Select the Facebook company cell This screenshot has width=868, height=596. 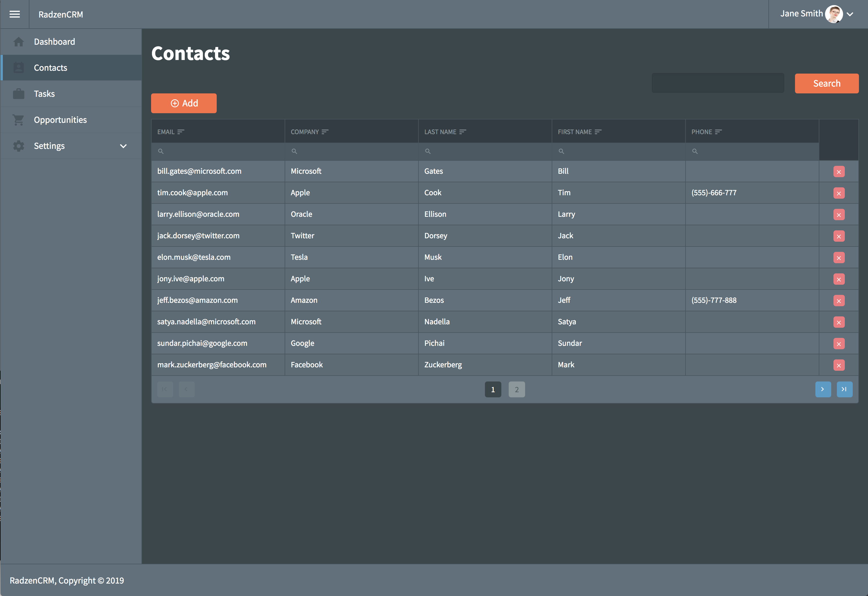coord(351,365)
